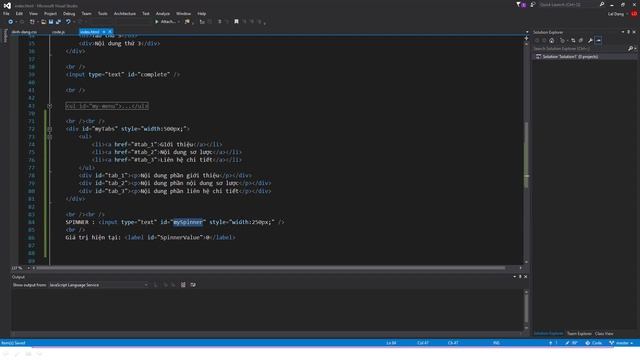The height and width of the screenshot is (360, 640).
Task: Click the SpinnerValue label id text
Action: click(x=179, y=238)
